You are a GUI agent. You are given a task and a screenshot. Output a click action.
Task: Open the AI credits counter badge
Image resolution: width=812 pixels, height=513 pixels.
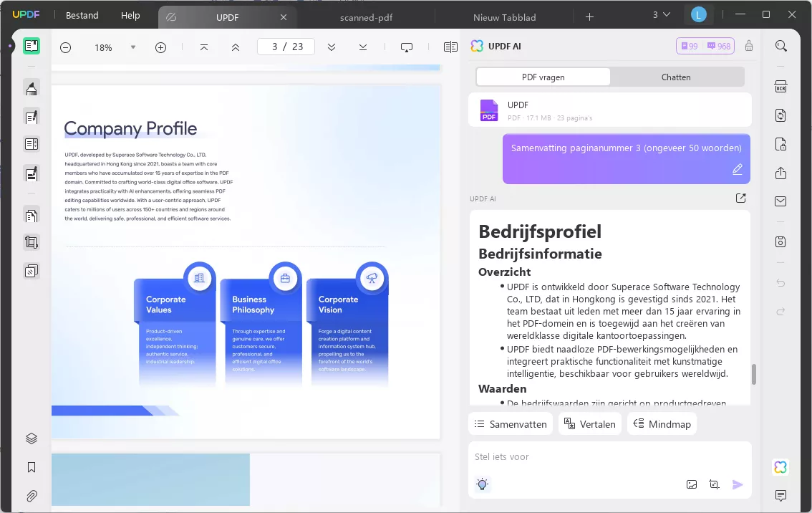705,46
